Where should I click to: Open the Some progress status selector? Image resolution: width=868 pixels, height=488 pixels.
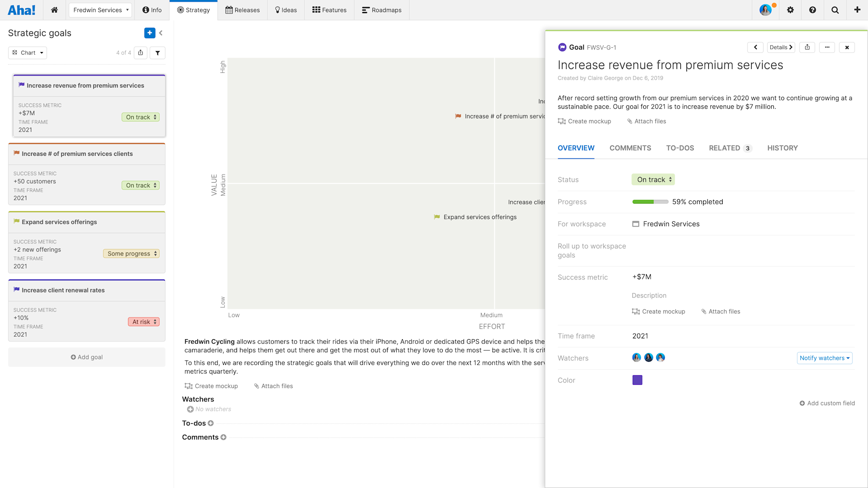[x=131, y=254]
